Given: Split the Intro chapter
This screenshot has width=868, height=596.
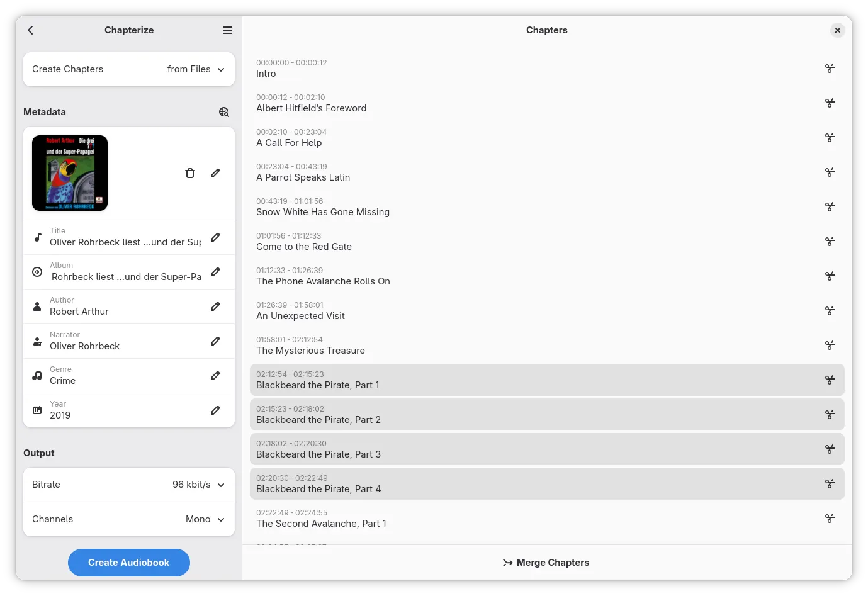Looking at the screenshot, I should pyautogui.click(x=830, y=69).
